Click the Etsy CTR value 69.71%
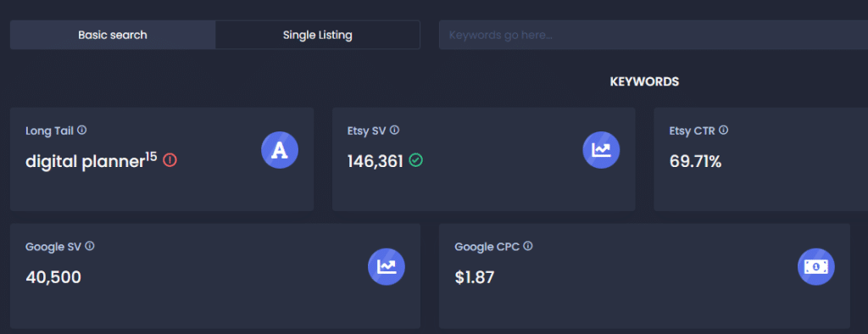Viewport: 868px width, 334px height. (x=695, y=162)
